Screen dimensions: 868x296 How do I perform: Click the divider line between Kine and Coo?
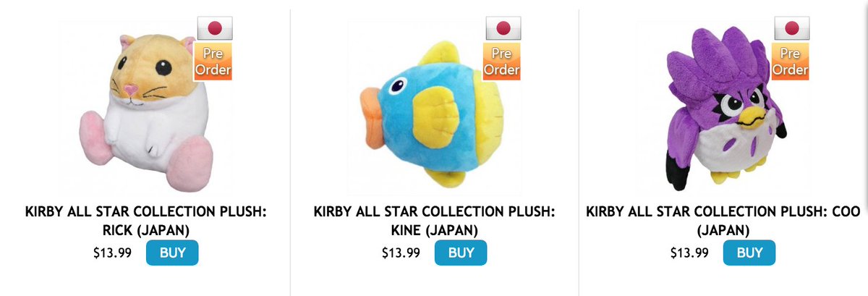coord(579,152)
